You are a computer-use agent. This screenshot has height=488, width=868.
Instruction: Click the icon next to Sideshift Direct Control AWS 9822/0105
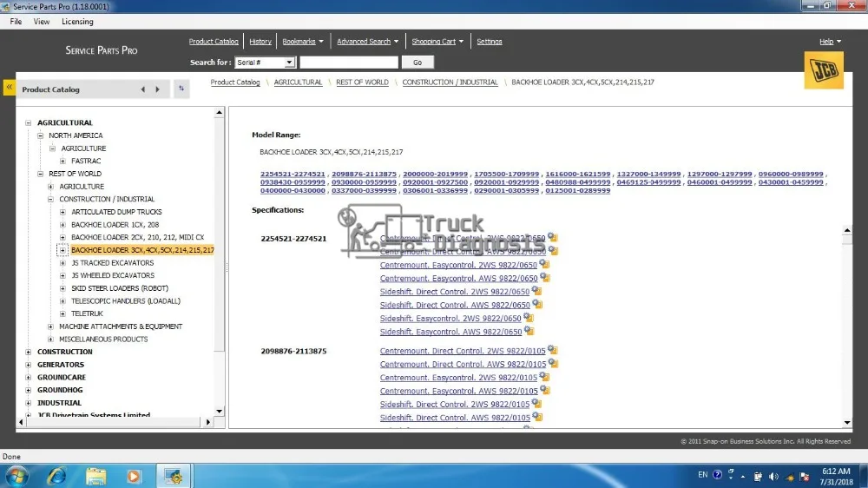point(537,417)
